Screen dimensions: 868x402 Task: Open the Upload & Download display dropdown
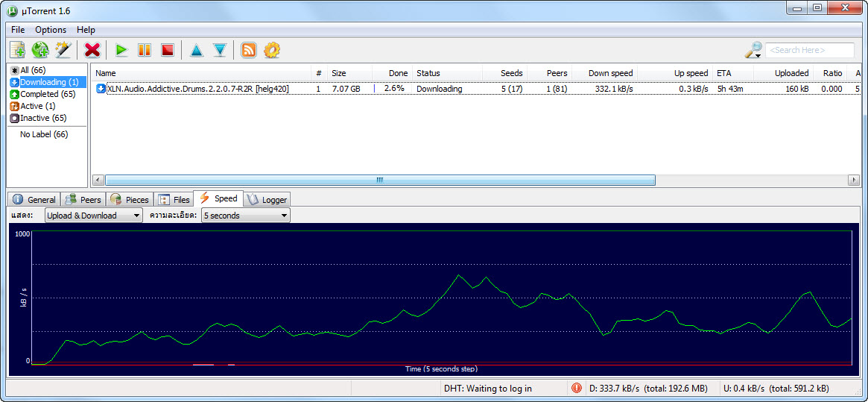pos(94,216)
